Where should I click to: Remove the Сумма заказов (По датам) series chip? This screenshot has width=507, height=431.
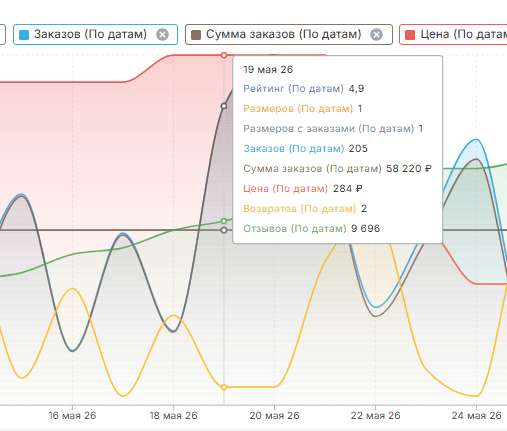(x=376, y=34)
